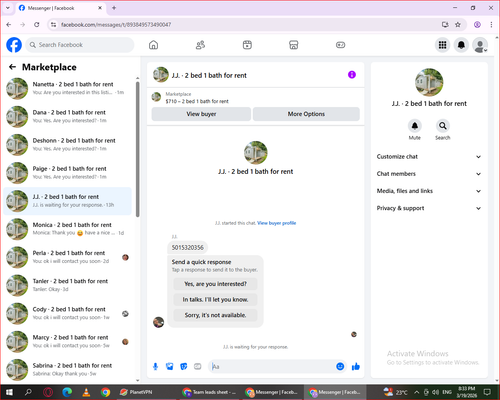This screenshot has width=500, height=400.
Task: Open Sabrina's conversation
Action: (68, 370)
